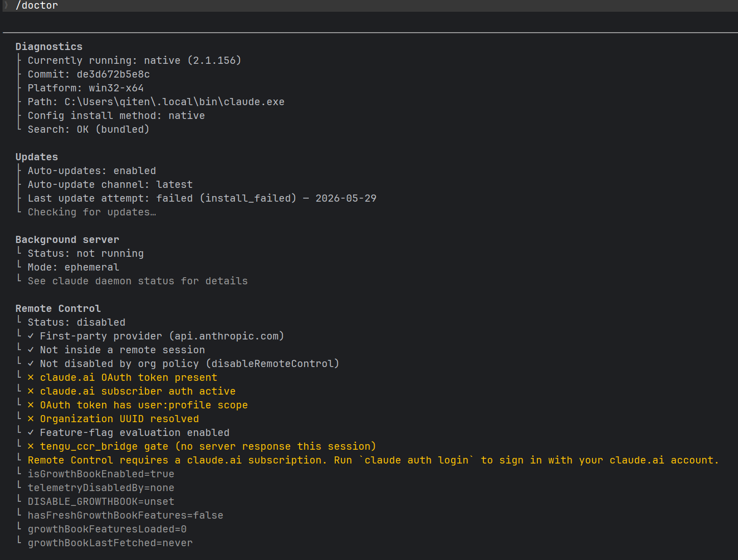738x560 pixels.
Task: Click 'claude.ai subscriber auth active' text
Action: [x=138, y=392]
